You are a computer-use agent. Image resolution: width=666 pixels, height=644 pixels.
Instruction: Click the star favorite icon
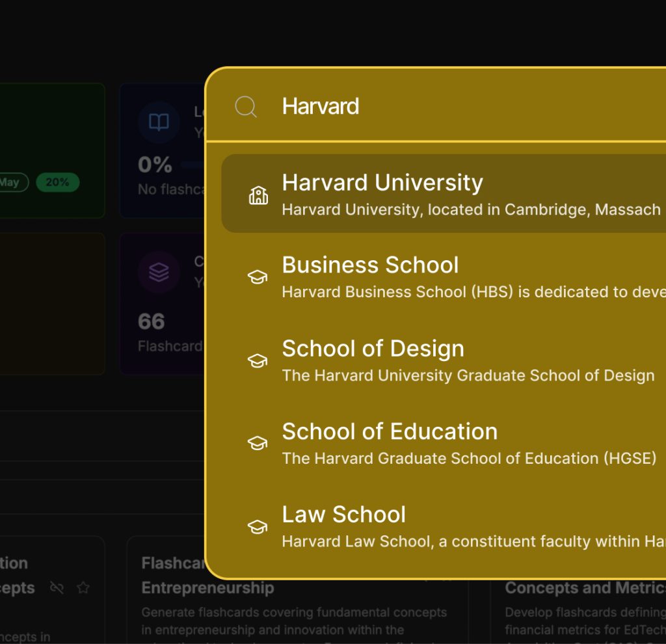83,587
